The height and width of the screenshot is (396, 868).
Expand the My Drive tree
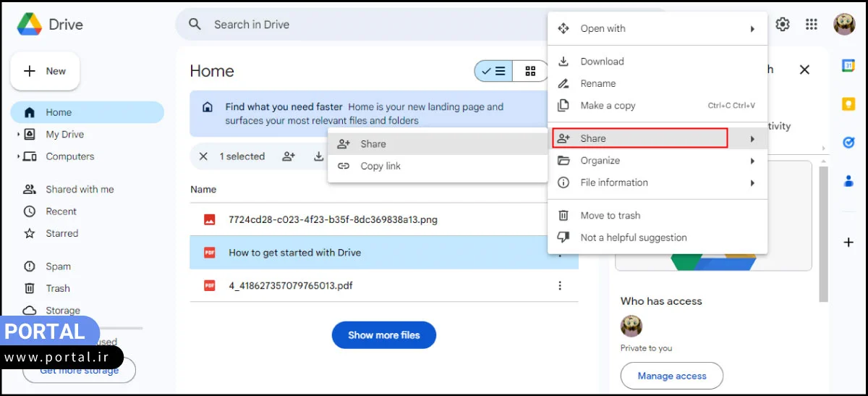click(x=18, y=135)
